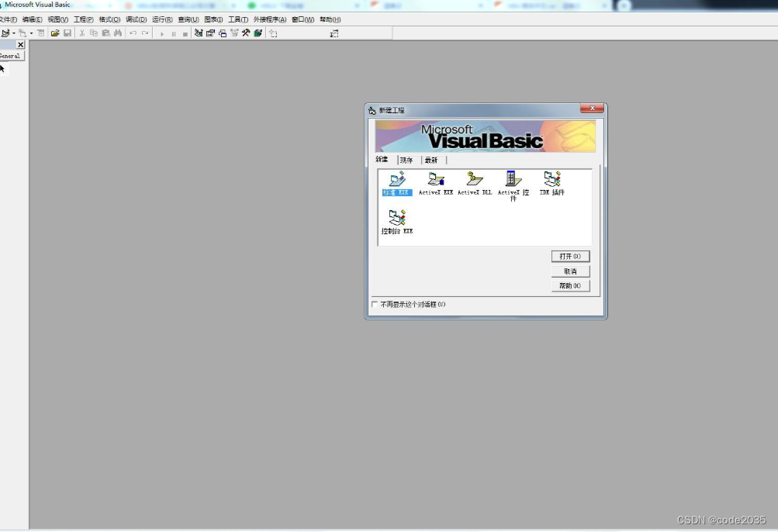Select the ActiveX EXE project type
Image resolution: width=778 pixels, height=532 pixels.
(x=436, y=184)
